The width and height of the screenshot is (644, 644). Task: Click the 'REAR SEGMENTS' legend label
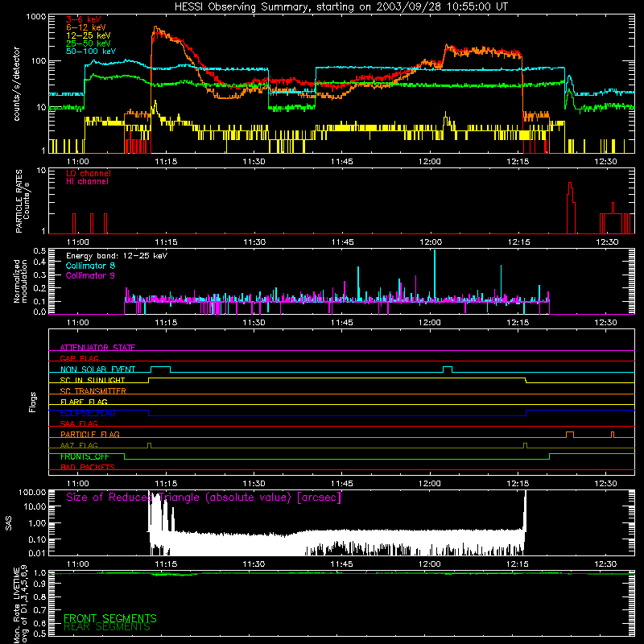[107, 627]
